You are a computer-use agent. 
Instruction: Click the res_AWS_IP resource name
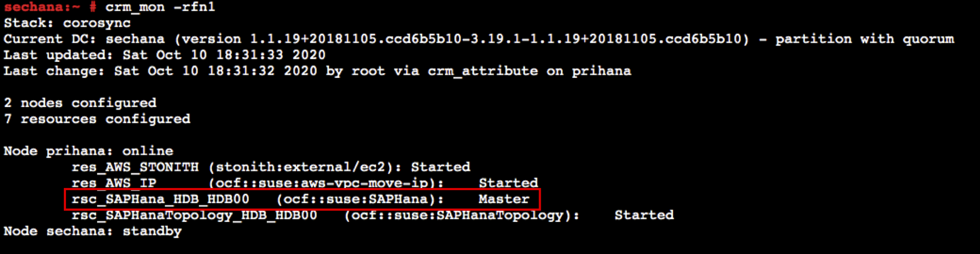[x=114, y=183]
